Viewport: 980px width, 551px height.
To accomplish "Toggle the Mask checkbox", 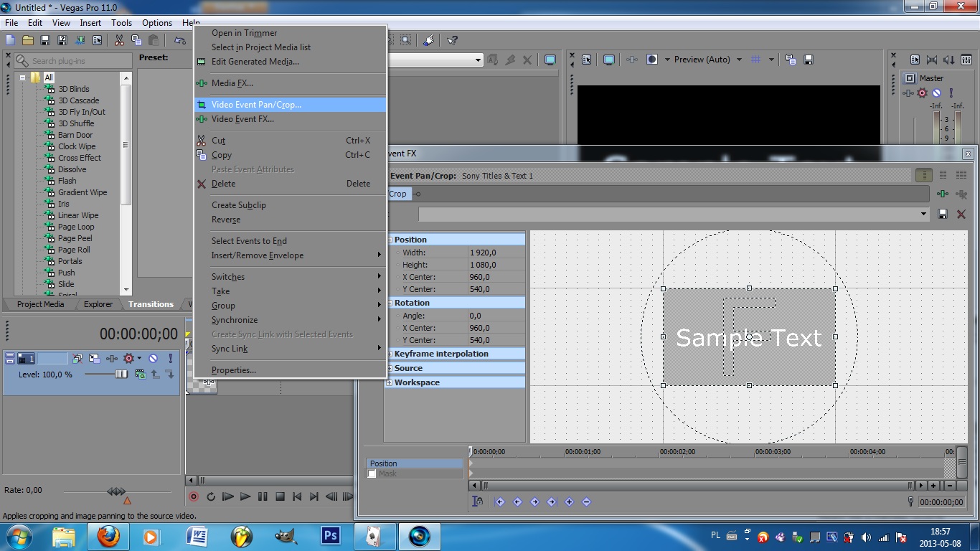I will coord(372,474).
